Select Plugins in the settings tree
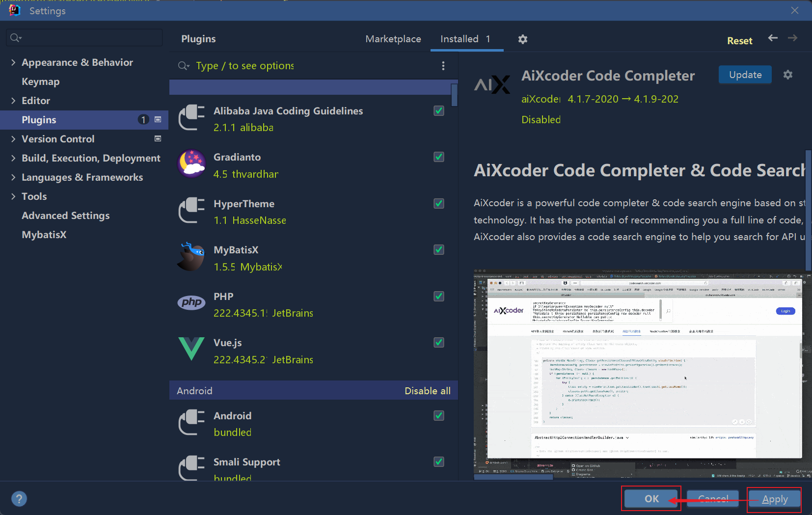Image resolution: width=812 pixels, height=515 pixels. tap(84, 120)
